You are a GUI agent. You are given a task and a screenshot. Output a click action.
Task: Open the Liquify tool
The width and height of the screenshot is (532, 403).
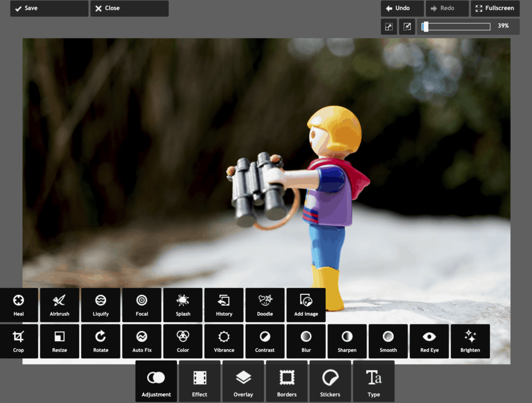point(101,305)
